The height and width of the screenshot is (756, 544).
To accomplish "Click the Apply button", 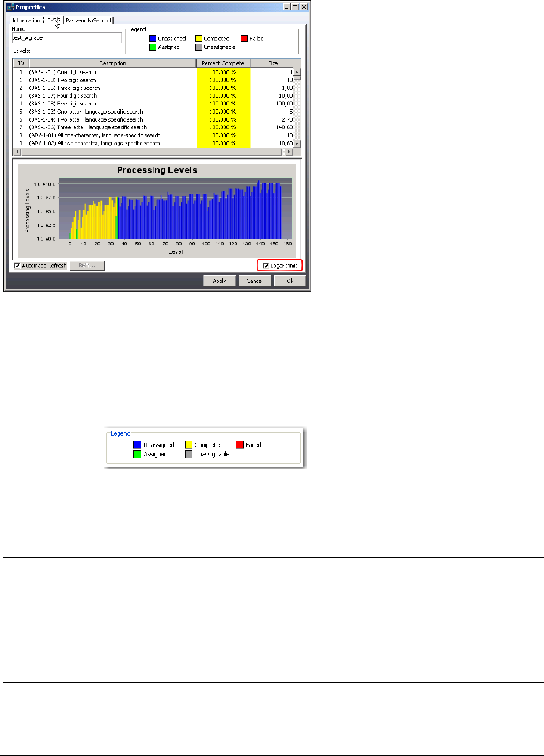I will (x=219, y=281).
